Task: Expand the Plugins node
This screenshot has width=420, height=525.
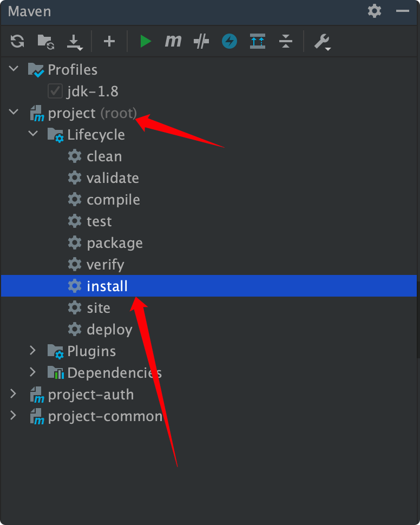Action: (x=33, y=351)
